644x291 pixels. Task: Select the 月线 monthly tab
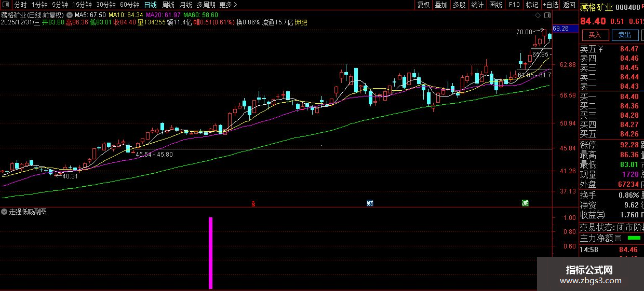(x=186, y=5)
